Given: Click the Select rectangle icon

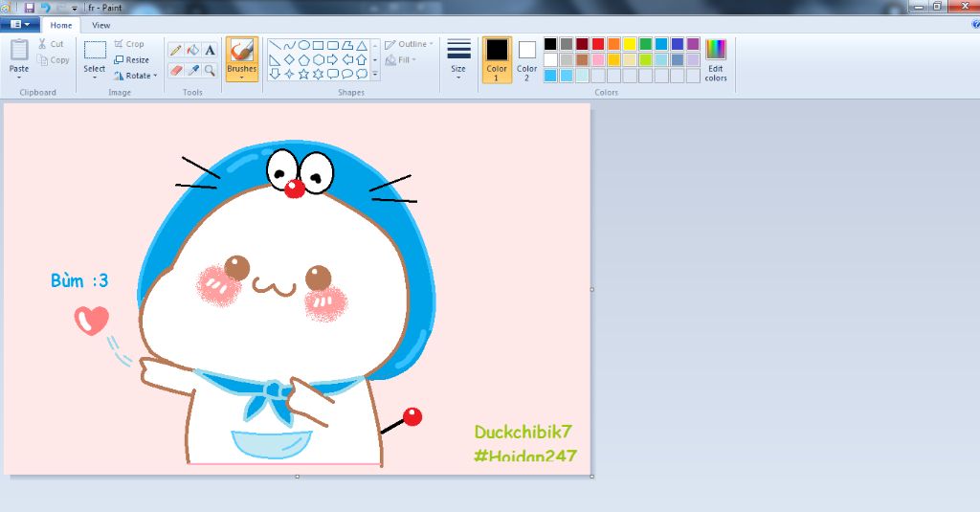Looking at the screenshot, I should (95, 50).
